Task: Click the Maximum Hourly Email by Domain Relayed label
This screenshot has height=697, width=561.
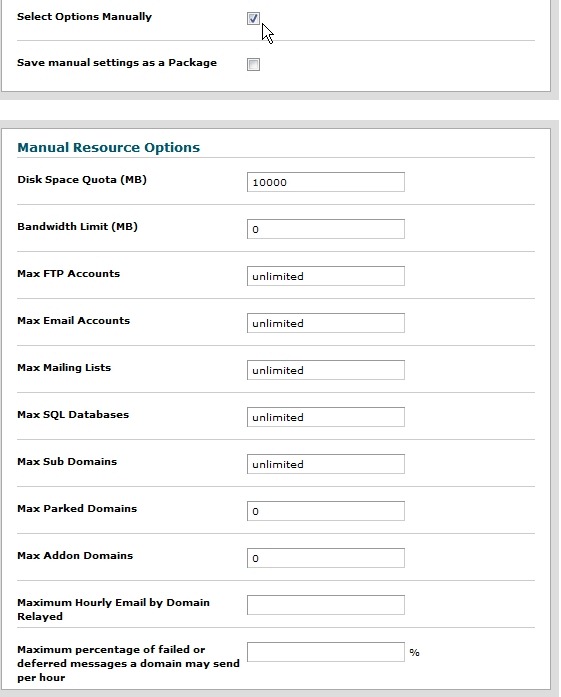Action: pos(113,609)
